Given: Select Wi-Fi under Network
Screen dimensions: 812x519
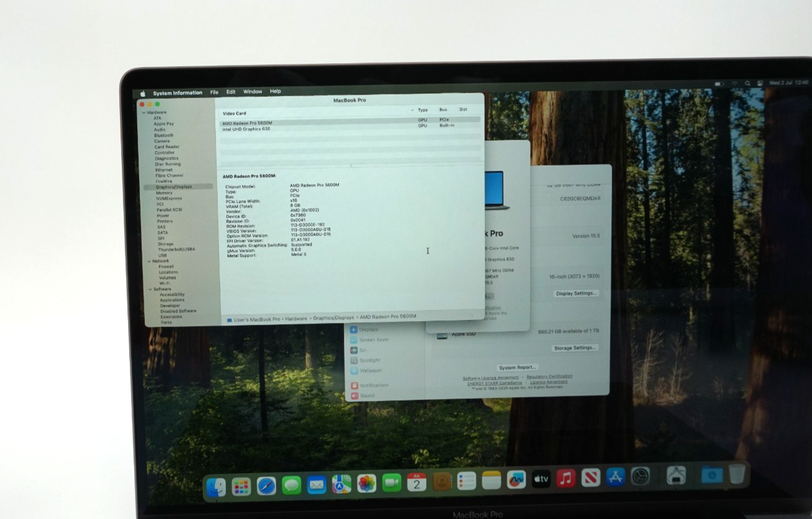Looking at the screenshot, I should [165, 283].
